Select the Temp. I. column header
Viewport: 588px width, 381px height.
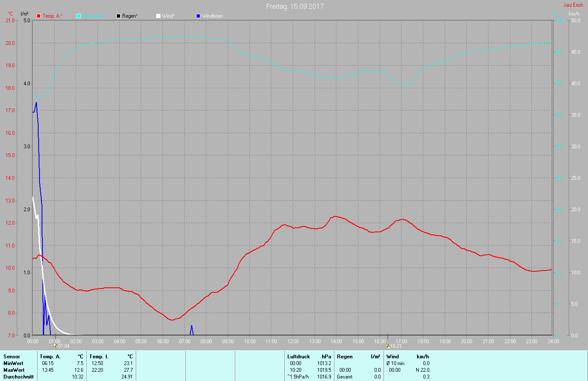click(99, 357)
